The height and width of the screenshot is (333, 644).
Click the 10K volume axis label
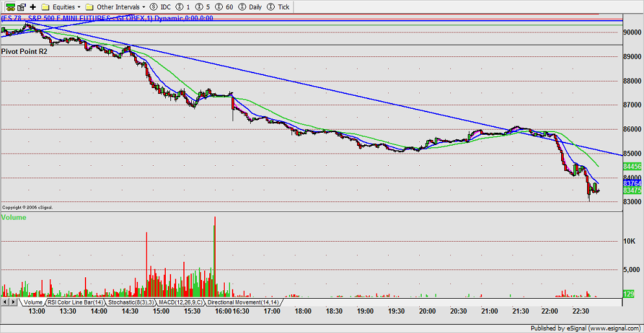630,242
